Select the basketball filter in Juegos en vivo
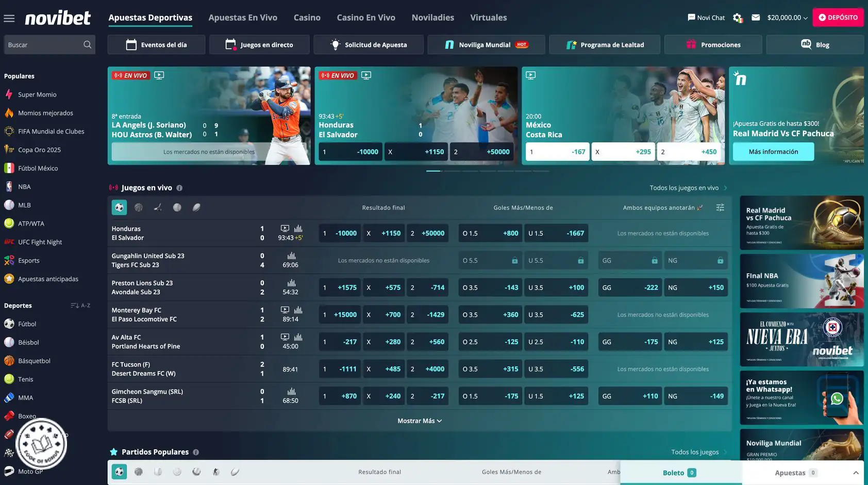 [x=139, y=207]
